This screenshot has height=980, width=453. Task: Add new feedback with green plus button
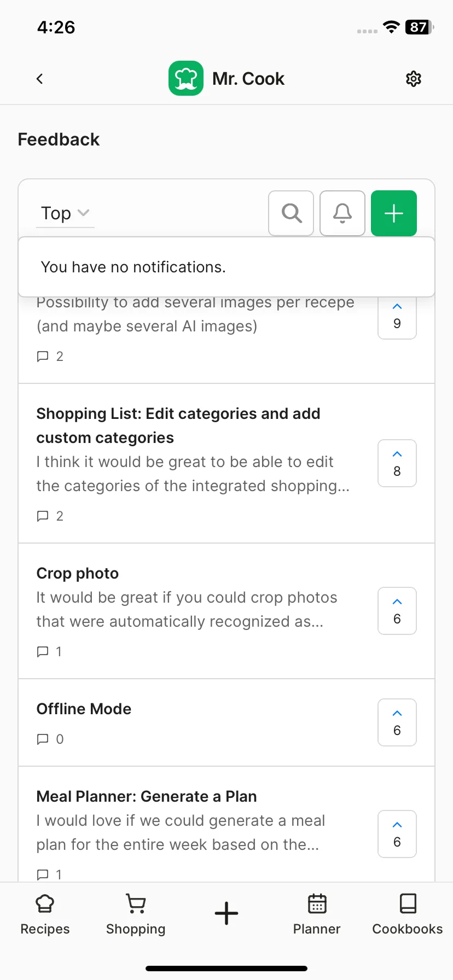[394, 213]
